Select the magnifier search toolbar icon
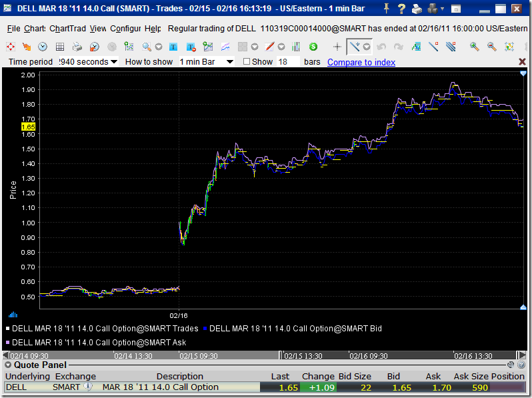This screenshot has height=398, width=532. coord(147,47)
